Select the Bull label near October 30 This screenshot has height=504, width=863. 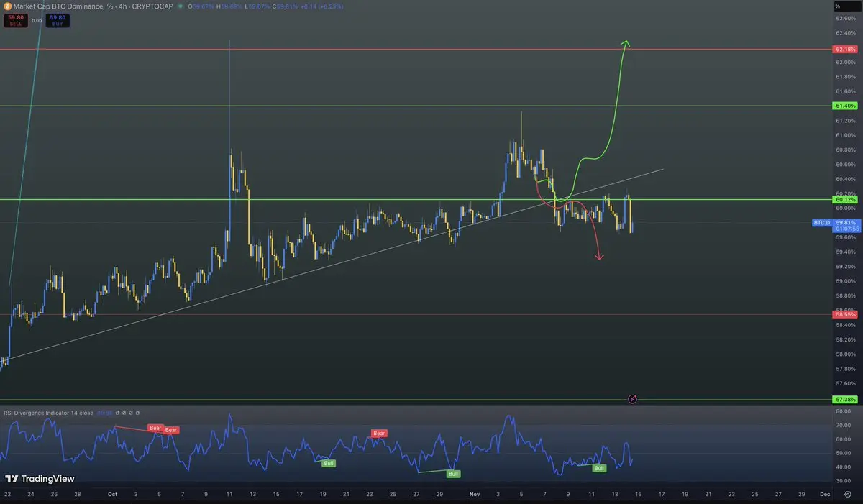(x=453, y=474)
